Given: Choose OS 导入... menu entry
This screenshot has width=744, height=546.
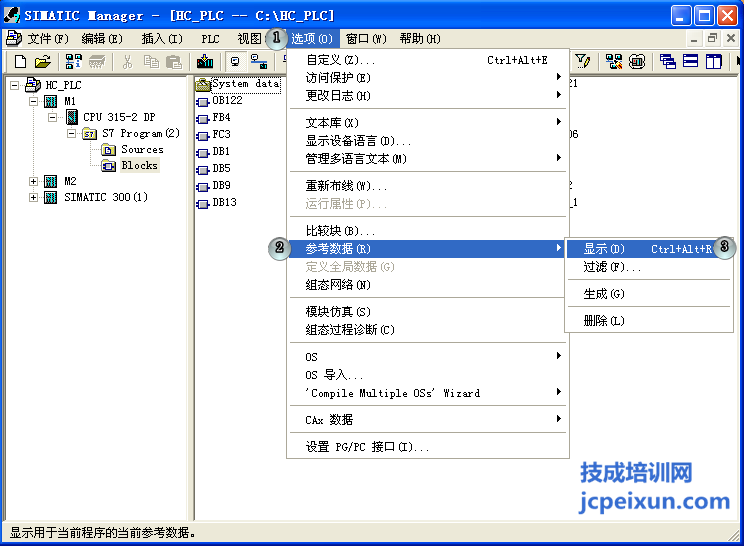Looking at the screenshot, I should click(x=428, y=375).
